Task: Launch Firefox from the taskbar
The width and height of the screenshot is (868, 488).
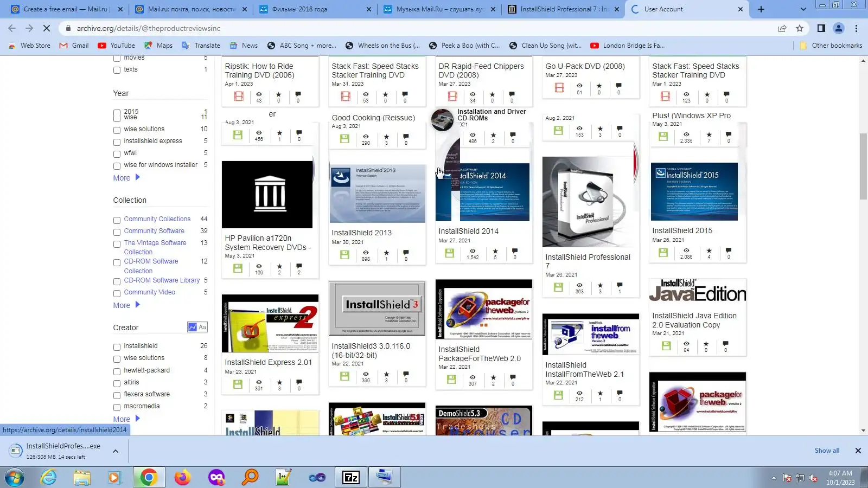Action: (183, 477)
